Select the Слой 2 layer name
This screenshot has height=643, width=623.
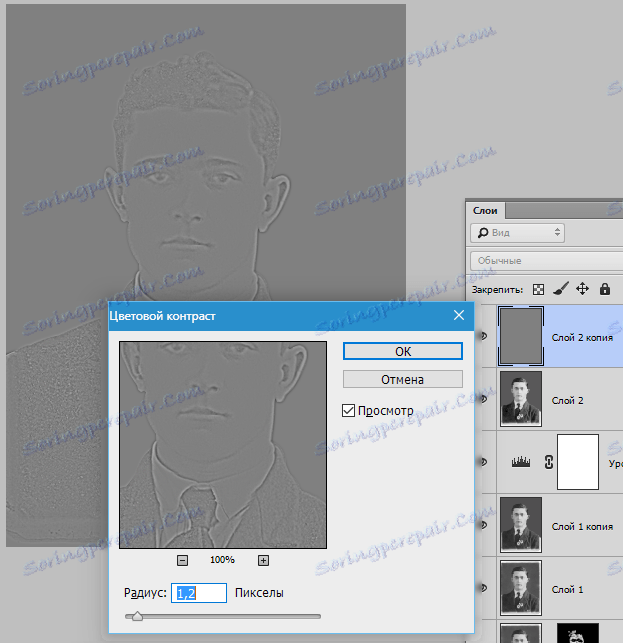click(x=567, y=401)
